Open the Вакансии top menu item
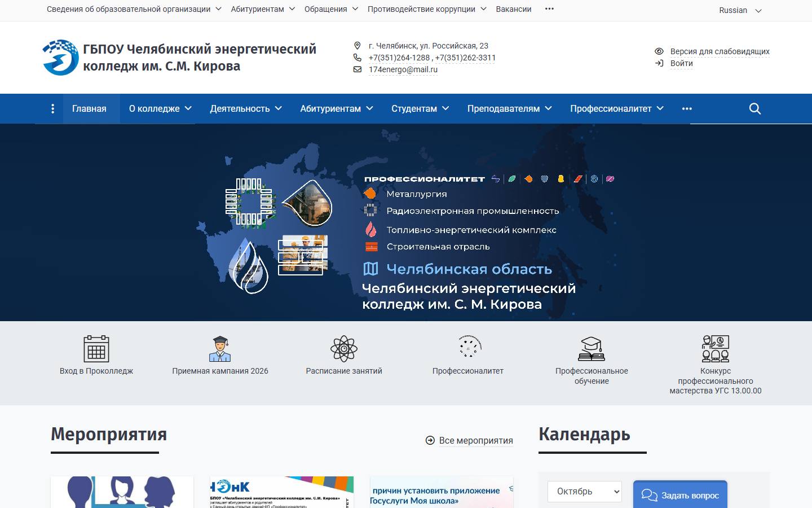The image size is (812, 508). coord(514,9)
